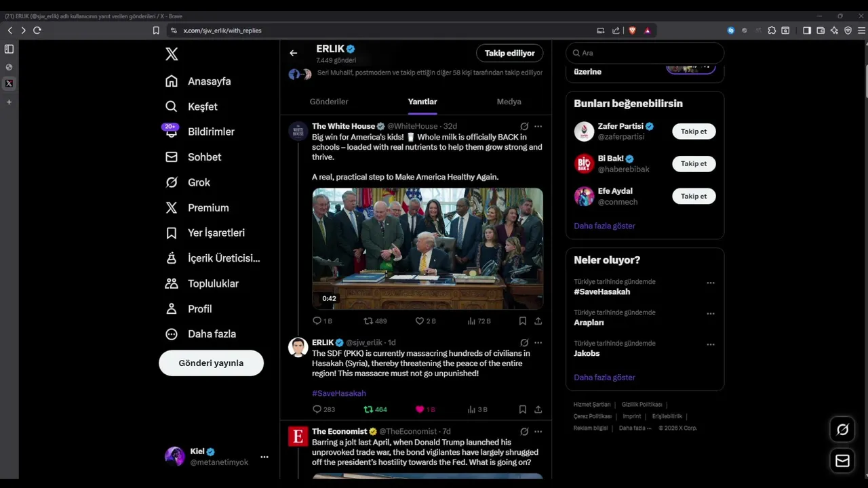The height and width of the screenshot is (488, 868).
Task: Play the White House video thumbnail
Action: [427, 248]
